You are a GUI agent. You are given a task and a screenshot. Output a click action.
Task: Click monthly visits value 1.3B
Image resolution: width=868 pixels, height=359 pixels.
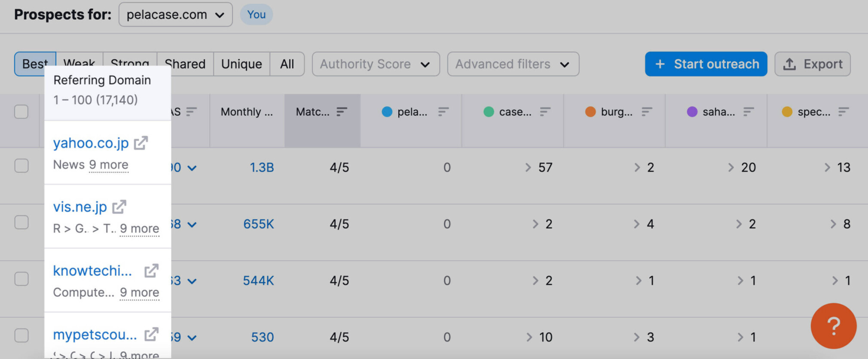coord(262,167)
